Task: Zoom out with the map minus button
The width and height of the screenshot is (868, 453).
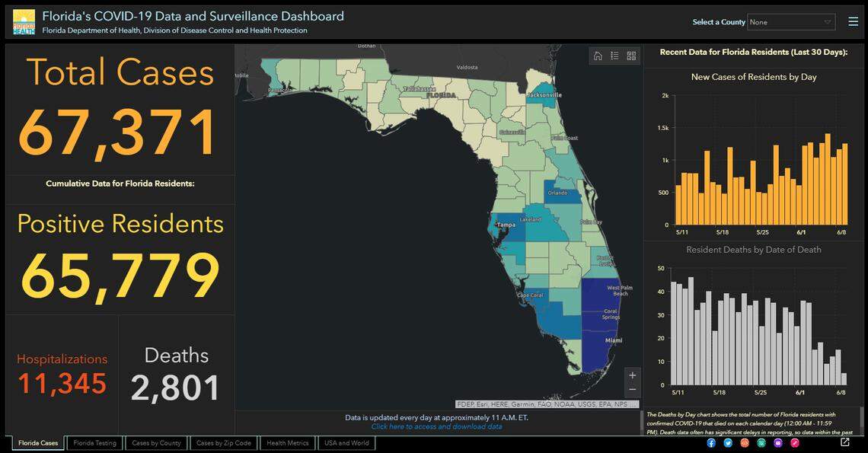Action: 632,390
